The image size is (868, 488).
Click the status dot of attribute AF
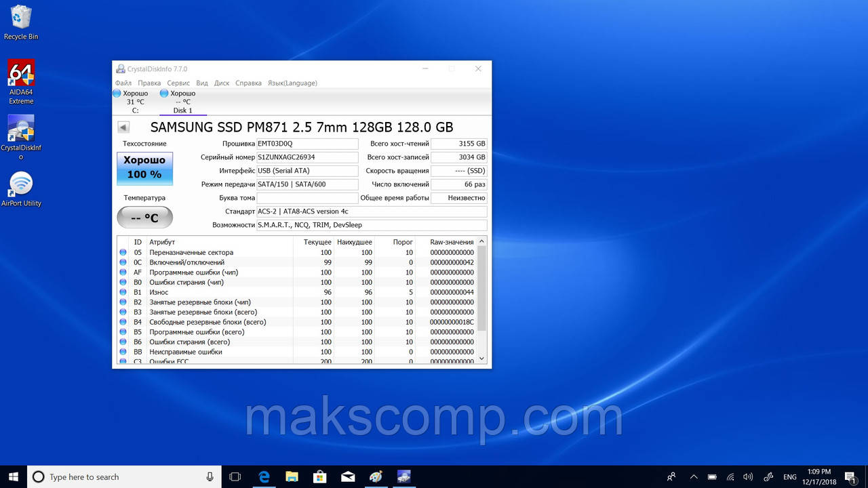point(123,272)
